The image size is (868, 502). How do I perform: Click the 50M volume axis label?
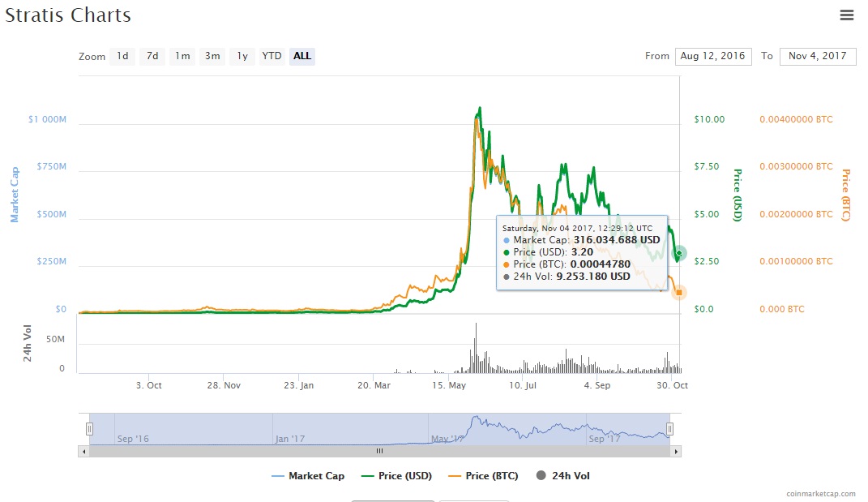pyautogui.click(x=55, y=339)
